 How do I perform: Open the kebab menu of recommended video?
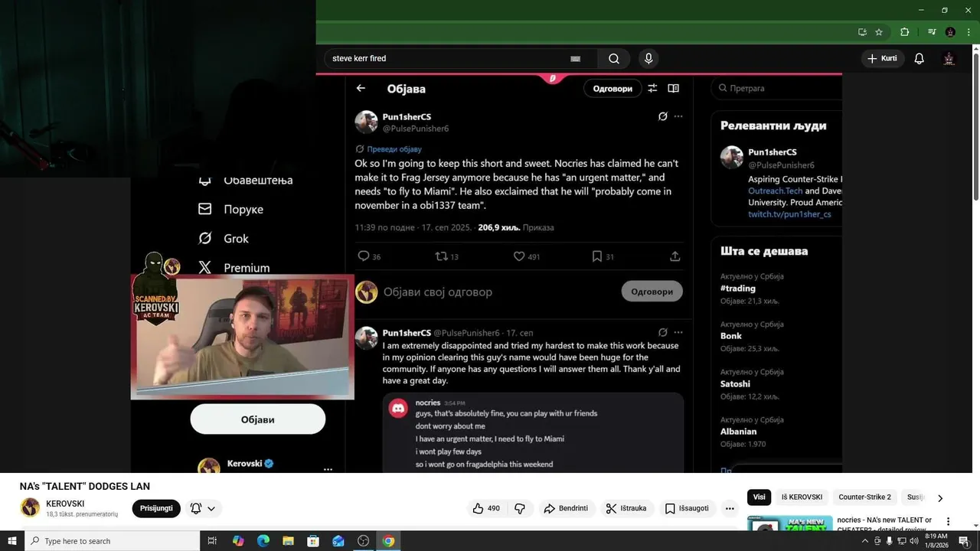pos(948,522)
